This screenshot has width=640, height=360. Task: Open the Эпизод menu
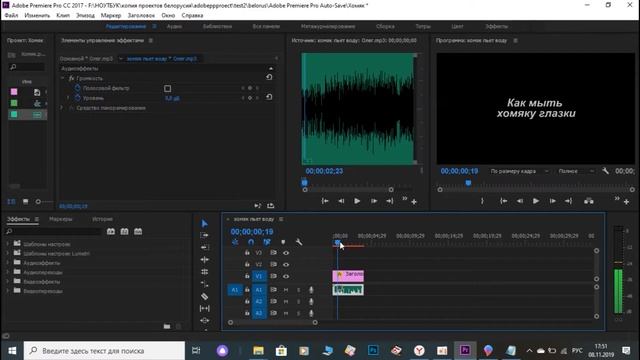[x=85, y=16]
